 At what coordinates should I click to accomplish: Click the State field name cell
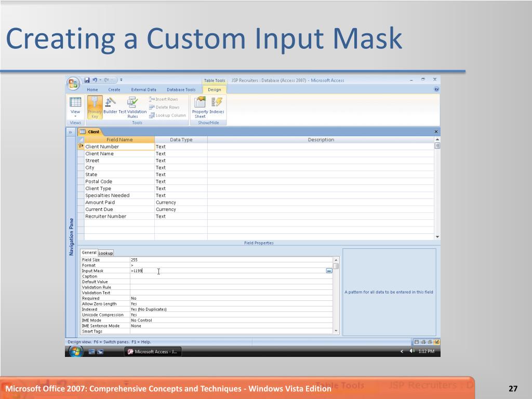coord(119,175)
